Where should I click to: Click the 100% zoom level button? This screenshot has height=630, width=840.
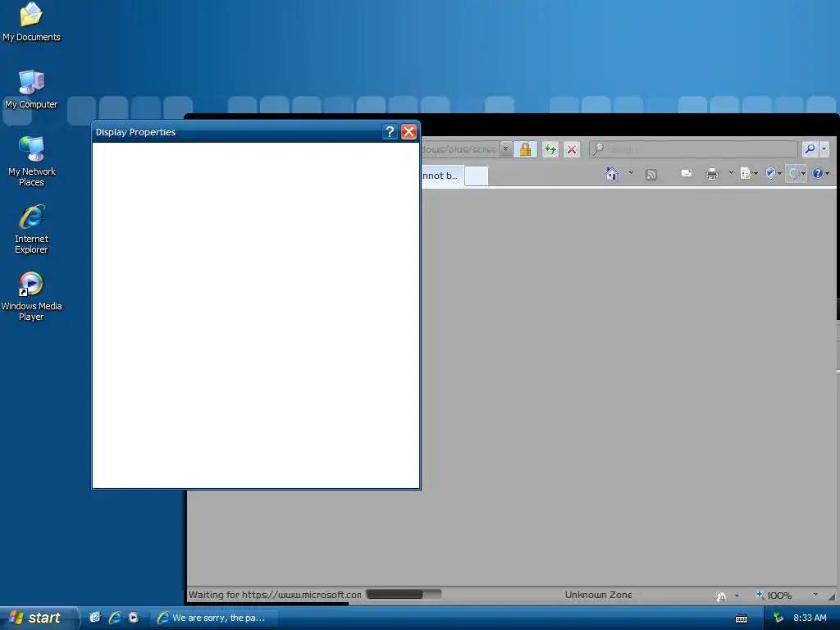774,596
